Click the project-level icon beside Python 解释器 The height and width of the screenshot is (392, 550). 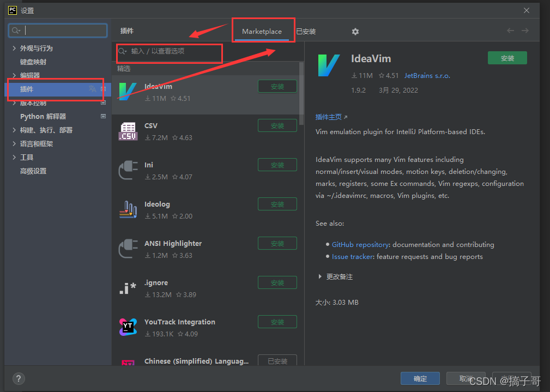tap(103, 116)
